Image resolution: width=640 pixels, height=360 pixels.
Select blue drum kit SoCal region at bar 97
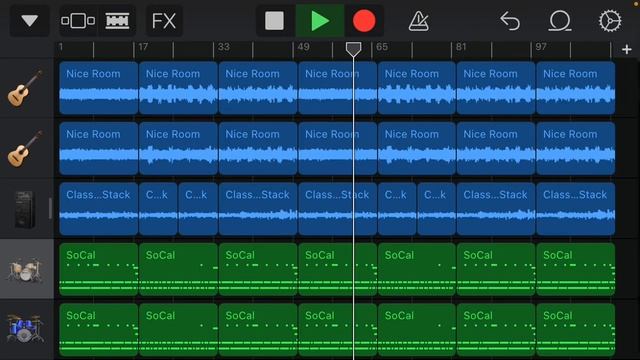click(x=576, y=329)
